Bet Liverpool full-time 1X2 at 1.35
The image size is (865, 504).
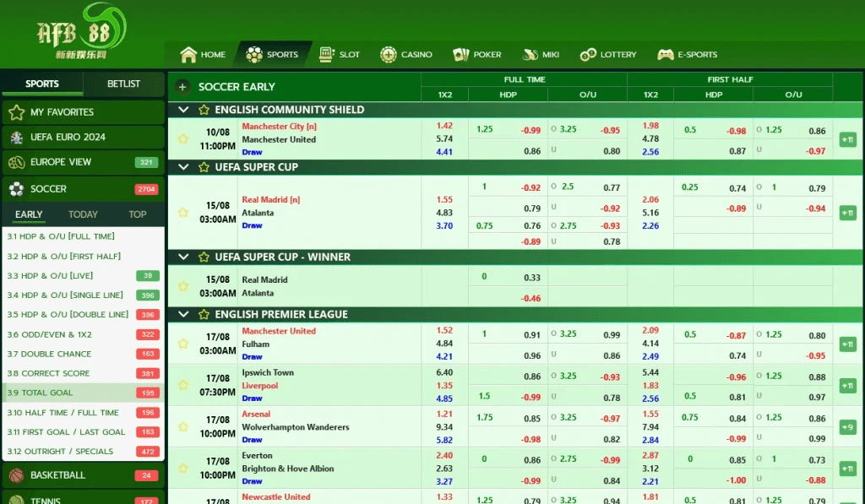444,386
